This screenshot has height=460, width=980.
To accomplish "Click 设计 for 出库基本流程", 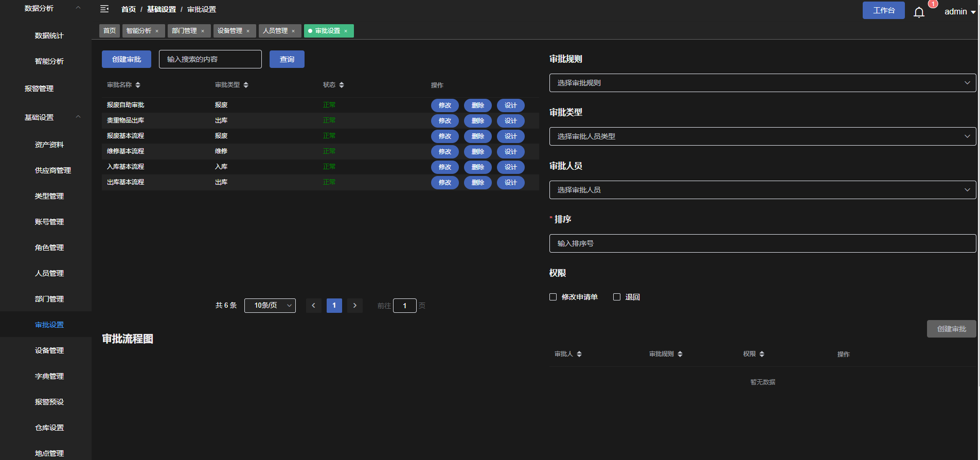I will coord(511,183).
